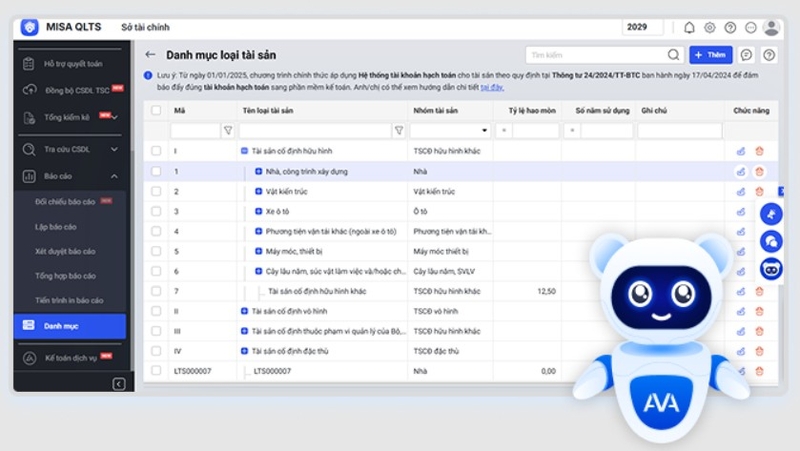Viewport: 800px width, 451px height.
Task: Expand the Tra cứu CSDL sidebar chevron
Action: pyautogui.click(x=114, y=149)
